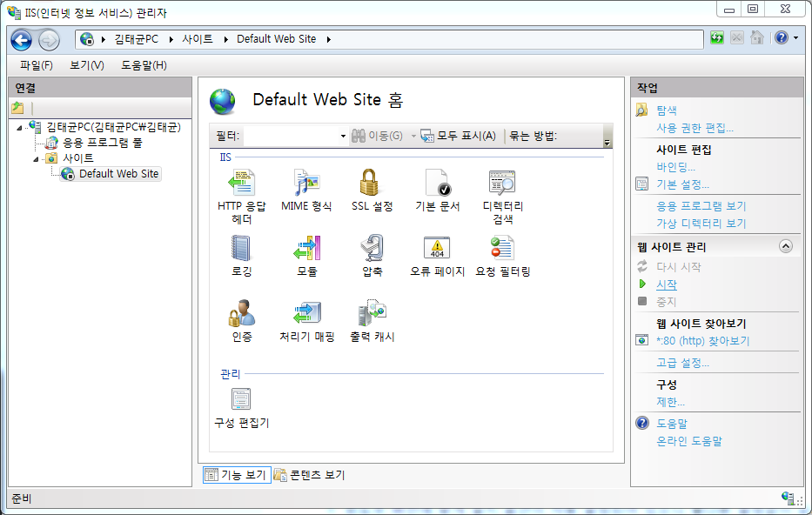The height and width of the screenshot is (515, 812).
Task: Click the create connection icon under 연결
Action: (x=17, y=108)
